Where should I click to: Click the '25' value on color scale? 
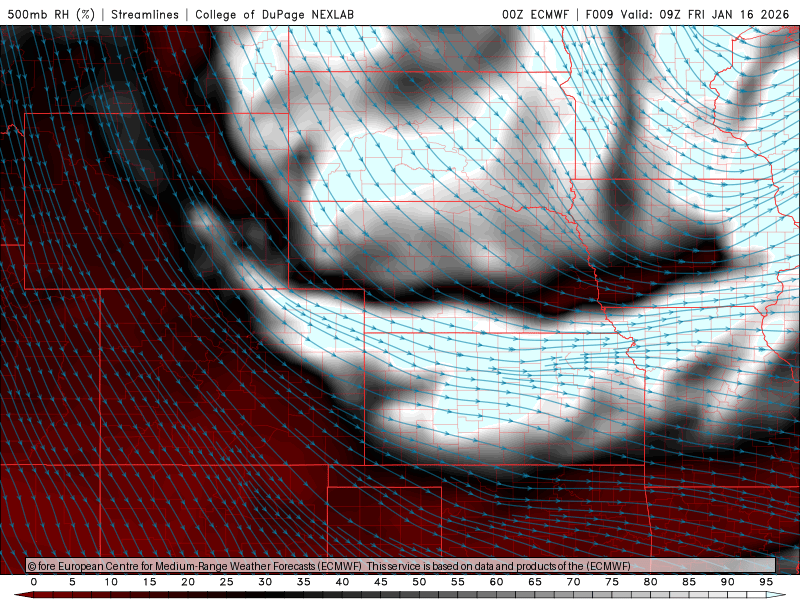tap(227, 582)
